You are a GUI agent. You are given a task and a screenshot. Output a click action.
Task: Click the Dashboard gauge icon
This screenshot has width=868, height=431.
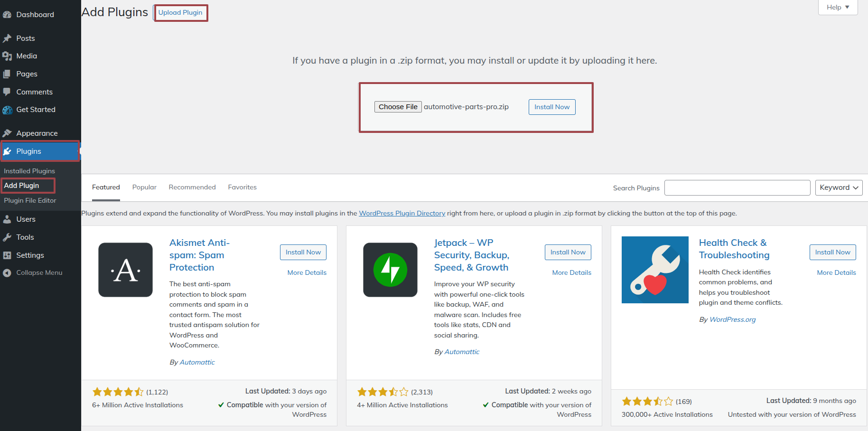7,15
